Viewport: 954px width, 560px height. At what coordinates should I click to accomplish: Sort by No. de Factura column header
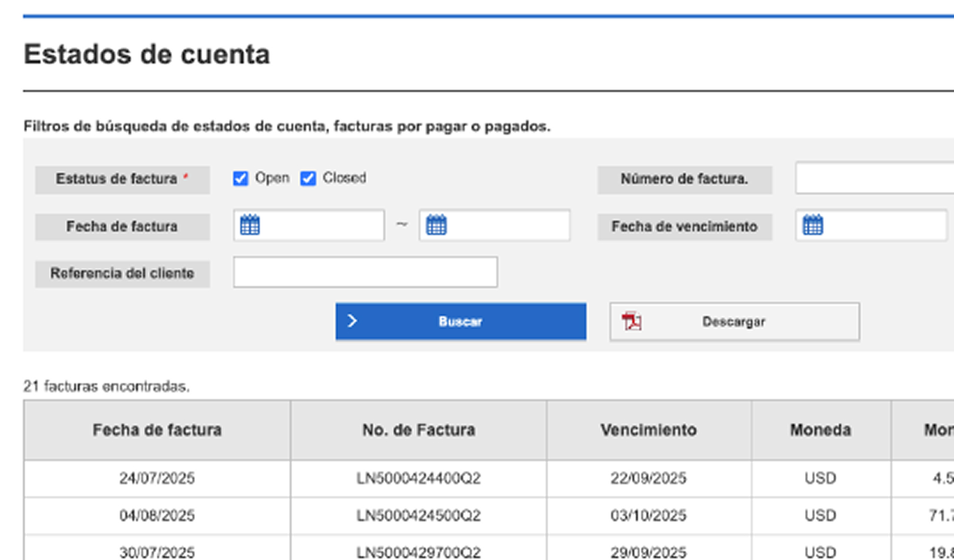418,430
